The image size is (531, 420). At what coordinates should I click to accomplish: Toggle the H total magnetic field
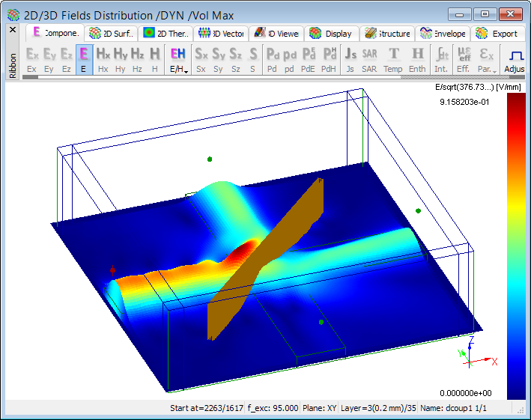(x=154, y=59)
